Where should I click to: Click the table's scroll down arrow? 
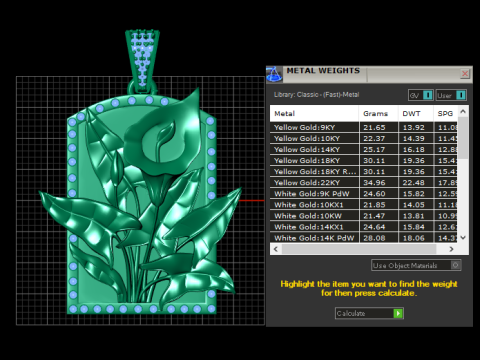pos(463,238)
